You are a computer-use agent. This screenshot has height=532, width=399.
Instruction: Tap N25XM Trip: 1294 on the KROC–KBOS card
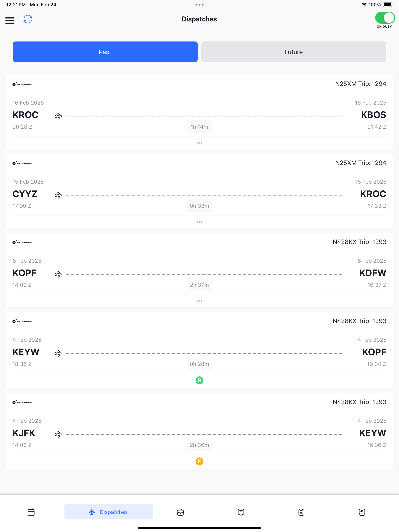click(360, 84)
